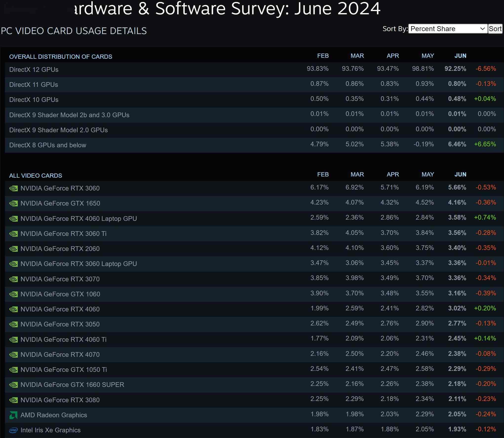This screenshot has height=438, width=504.
Task: Click 2.05% June share for AMD Radeon Graphics
Action: (457, 414)
